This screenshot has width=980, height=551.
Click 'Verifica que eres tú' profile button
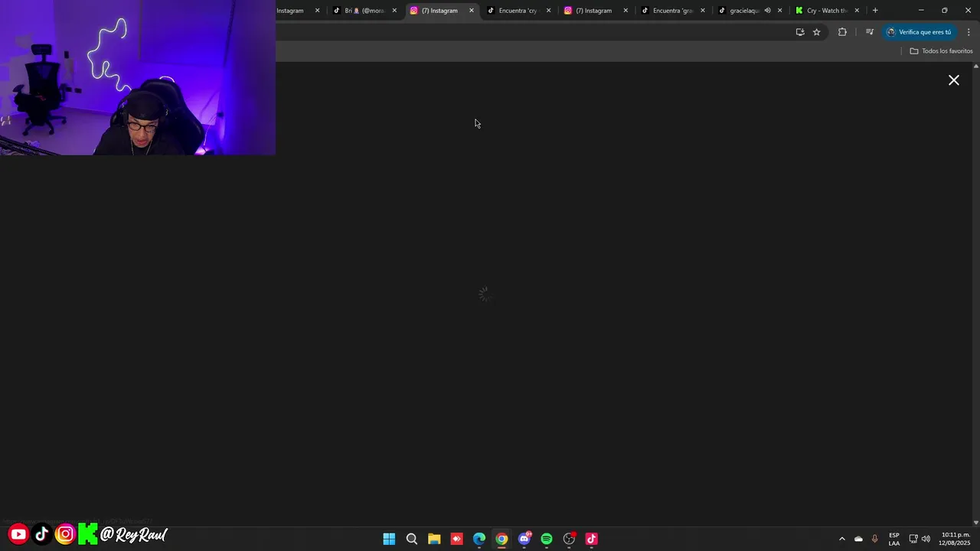919,32
